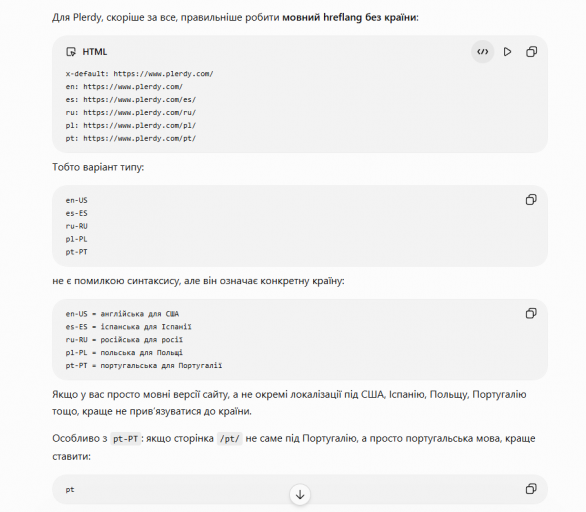Click the inline /pt/ code tag

(229, 438)
